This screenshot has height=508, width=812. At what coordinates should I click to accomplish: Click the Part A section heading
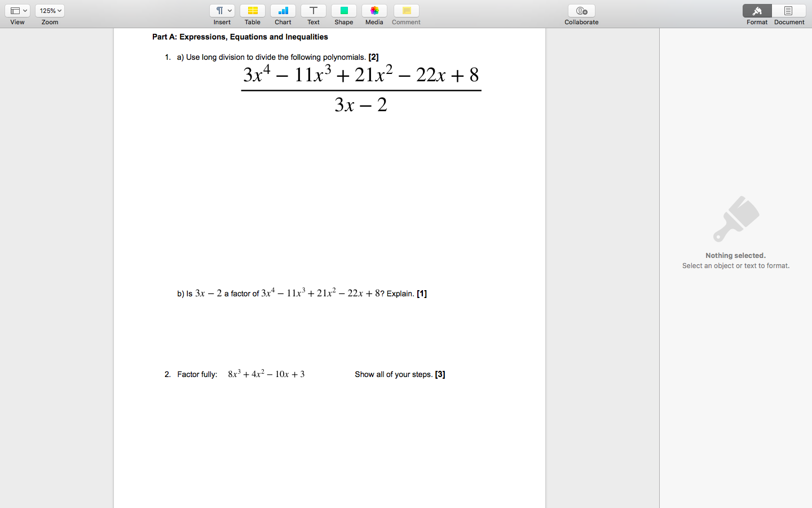point(240,37)
